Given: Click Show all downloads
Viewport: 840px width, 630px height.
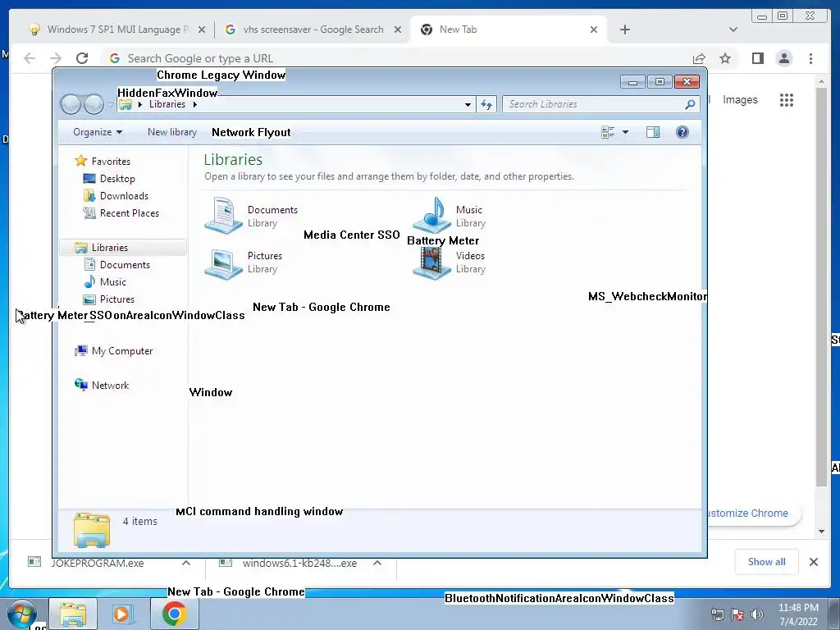Looking at the screenshot, I should (x=767, y=562).
